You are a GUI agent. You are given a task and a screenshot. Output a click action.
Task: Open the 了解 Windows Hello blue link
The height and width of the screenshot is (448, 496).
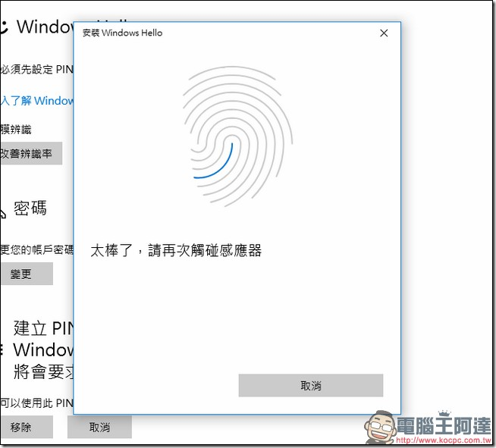click(x=38, y=101)
